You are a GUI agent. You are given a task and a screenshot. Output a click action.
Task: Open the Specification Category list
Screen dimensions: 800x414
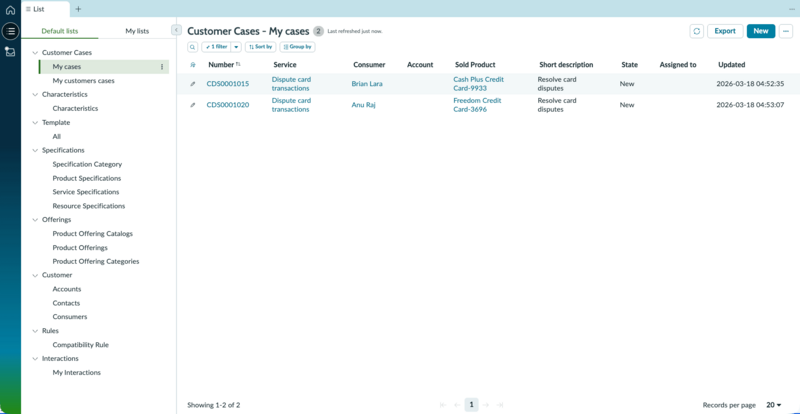point(87,164)
